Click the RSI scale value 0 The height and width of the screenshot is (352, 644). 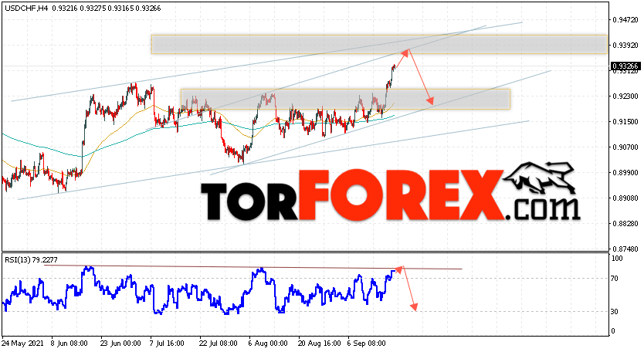[x=613, y=331]
